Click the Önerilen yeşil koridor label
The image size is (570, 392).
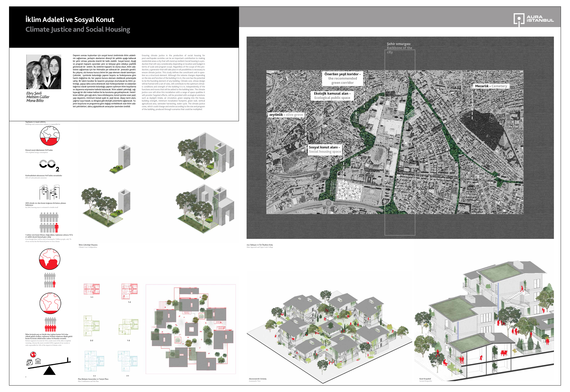[342, 78]
